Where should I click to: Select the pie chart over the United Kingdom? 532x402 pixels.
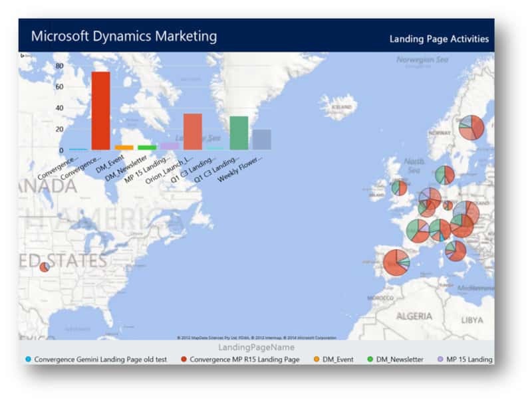[399, 188]
